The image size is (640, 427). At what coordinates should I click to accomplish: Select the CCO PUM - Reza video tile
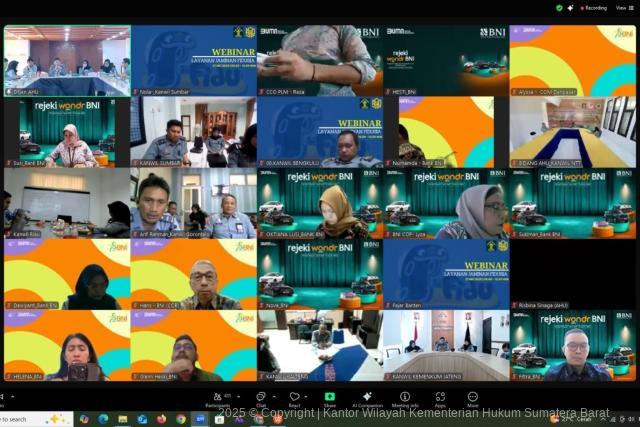pos(320,60)
